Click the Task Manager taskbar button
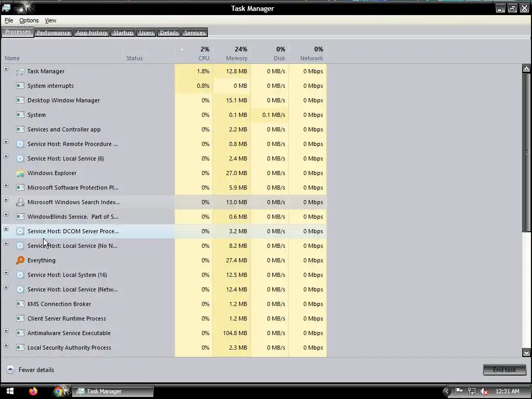The width and height of the screenshot is (532, 399). (x=114, y=391)
